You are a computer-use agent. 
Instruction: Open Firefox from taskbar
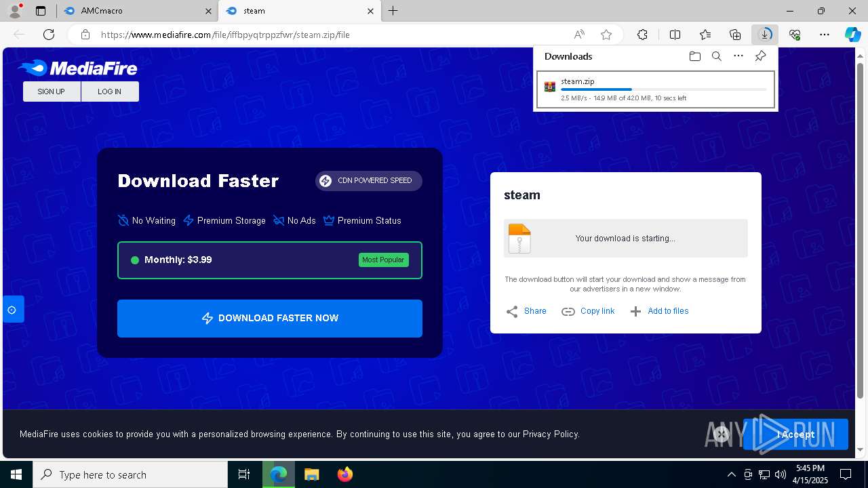(344, 474)
